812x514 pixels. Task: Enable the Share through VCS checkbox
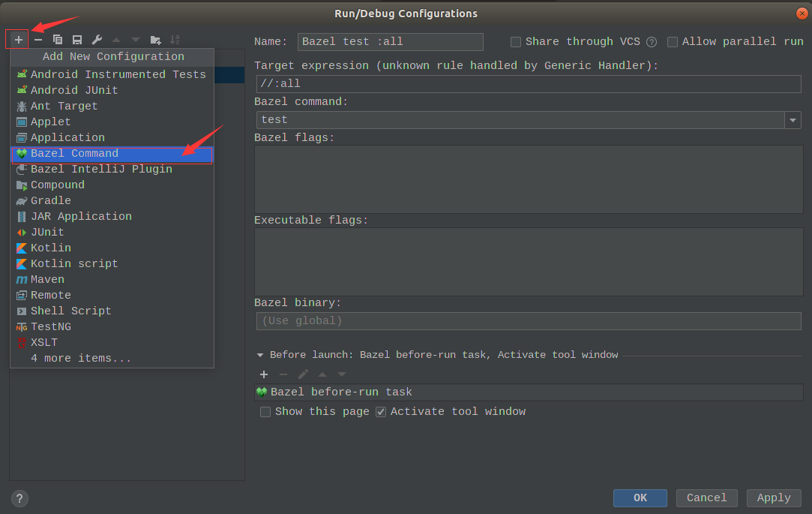[516, 42]
